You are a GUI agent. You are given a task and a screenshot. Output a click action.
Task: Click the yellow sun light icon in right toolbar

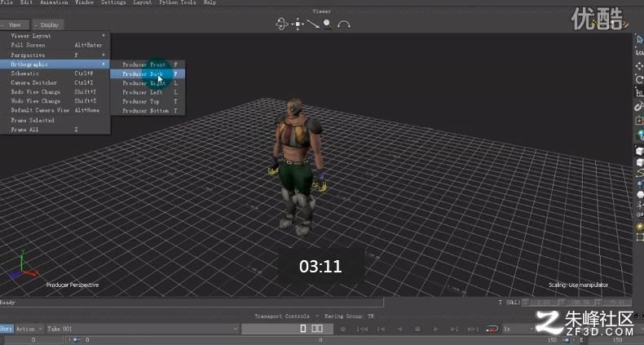click(x=639, y=227)
